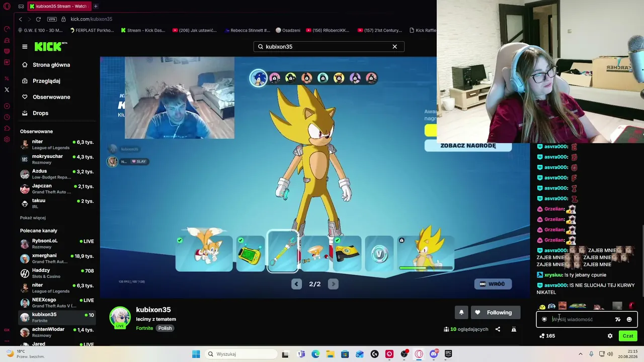This screenshot has width=644, height=362.
Task: Click the Wyszukaj taskbar search box
Action: tap(240, 354)
